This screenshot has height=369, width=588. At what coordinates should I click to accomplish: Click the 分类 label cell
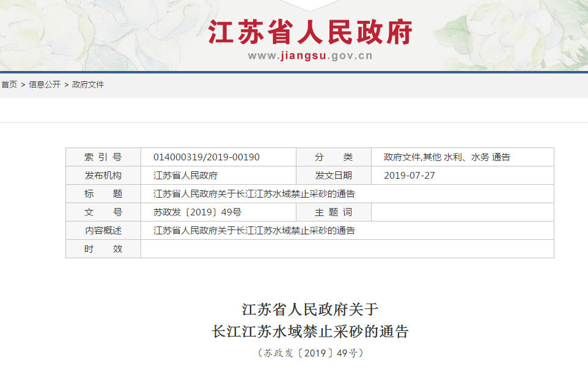(x=334, y=157)
